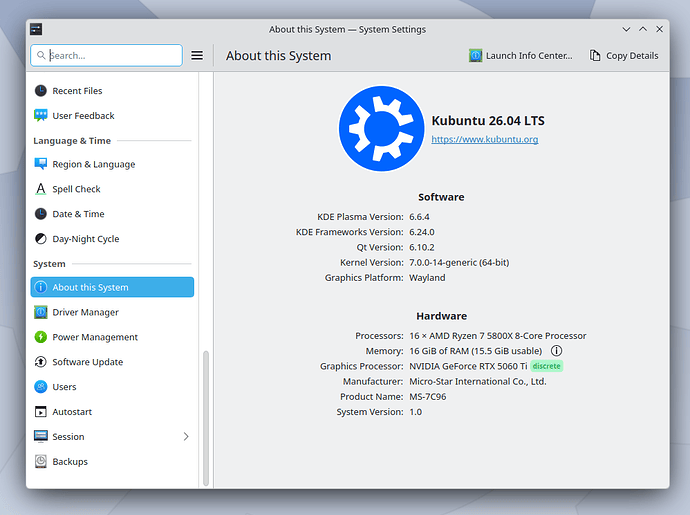This screenshot has height=515, width=690.
Task: Open Session settings entry
Action: click(112, 436)
